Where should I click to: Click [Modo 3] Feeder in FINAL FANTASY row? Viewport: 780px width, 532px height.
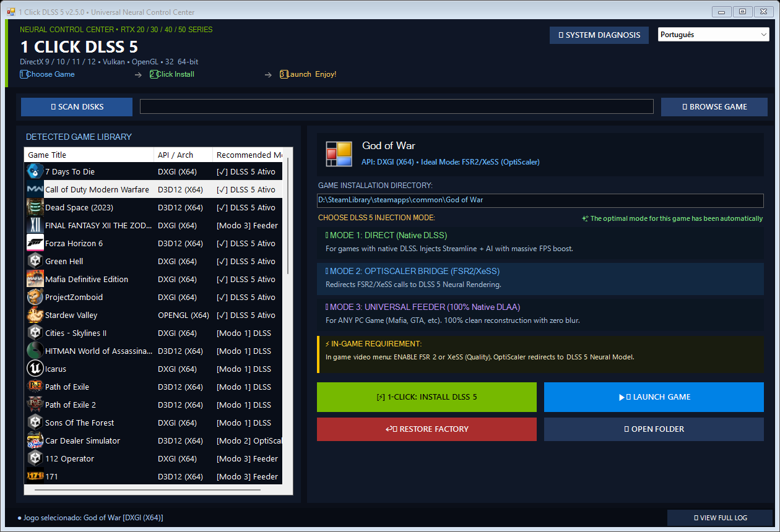coord(247,226)
